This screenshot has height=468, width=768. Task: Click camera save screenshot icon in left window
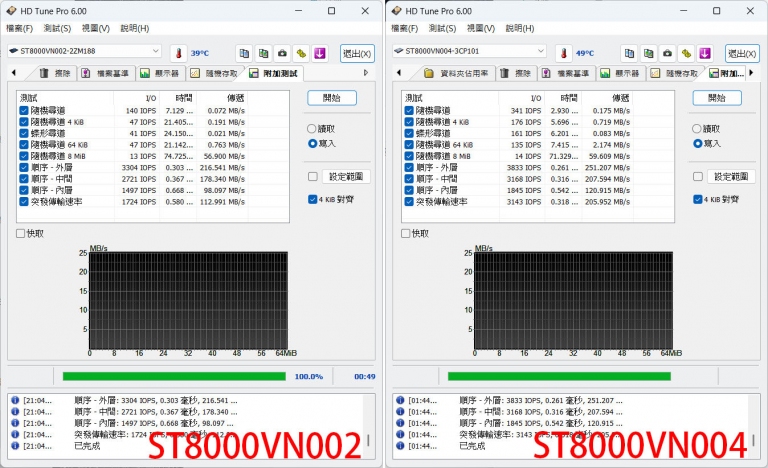[x=282, y=53]
